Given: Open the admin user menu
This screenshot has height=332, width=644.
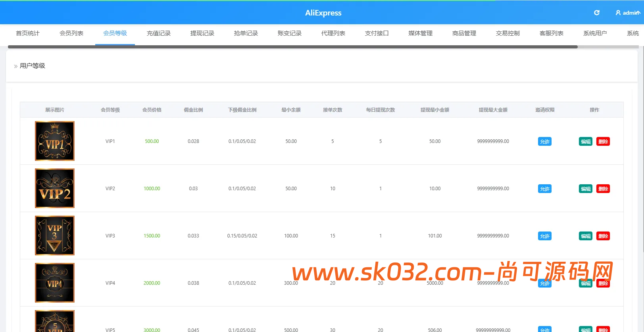Looking at the screenshot, I should pyautogui.click(x=628, y=13).
